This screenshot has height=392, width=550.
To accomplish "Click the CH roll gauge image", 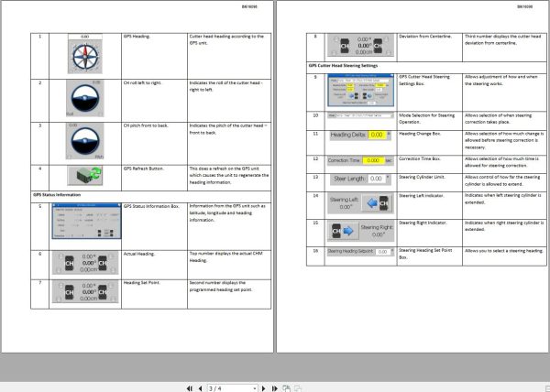I will 85,98.
